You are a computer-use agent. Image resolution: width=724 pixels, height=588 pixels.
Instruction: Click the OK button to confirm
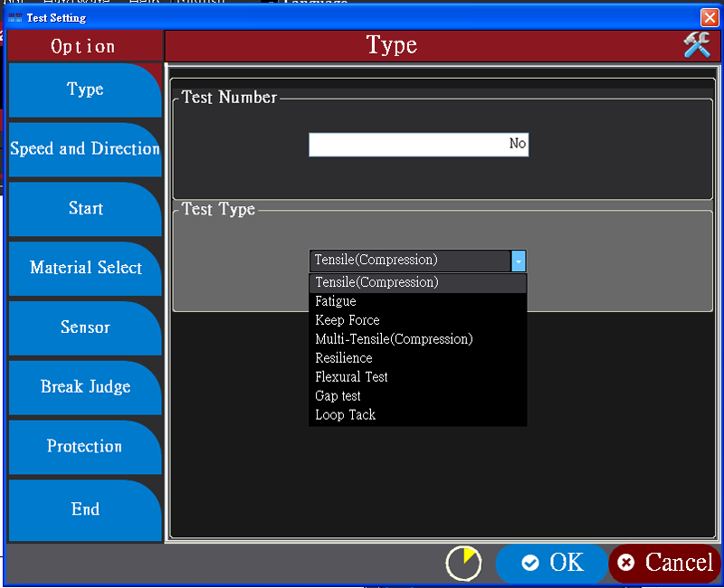pyautogui.click(x=552, y=563)
